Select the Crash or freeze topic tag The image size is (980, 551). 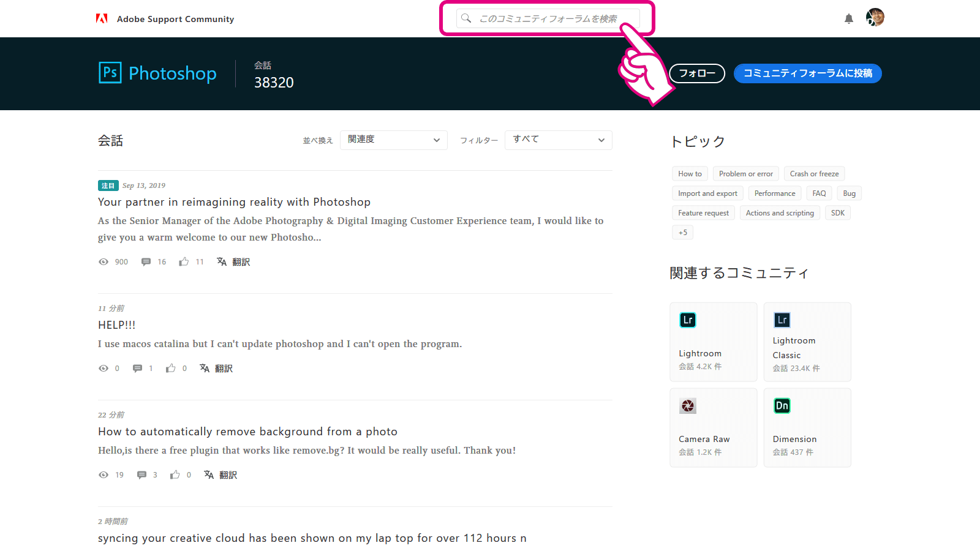coord(814,174)
